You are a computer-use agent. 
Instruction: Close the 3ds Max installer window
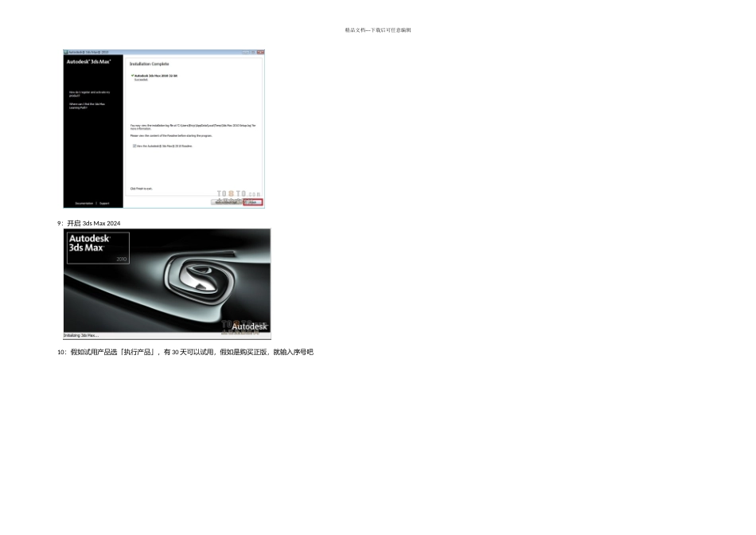[260, 52]
